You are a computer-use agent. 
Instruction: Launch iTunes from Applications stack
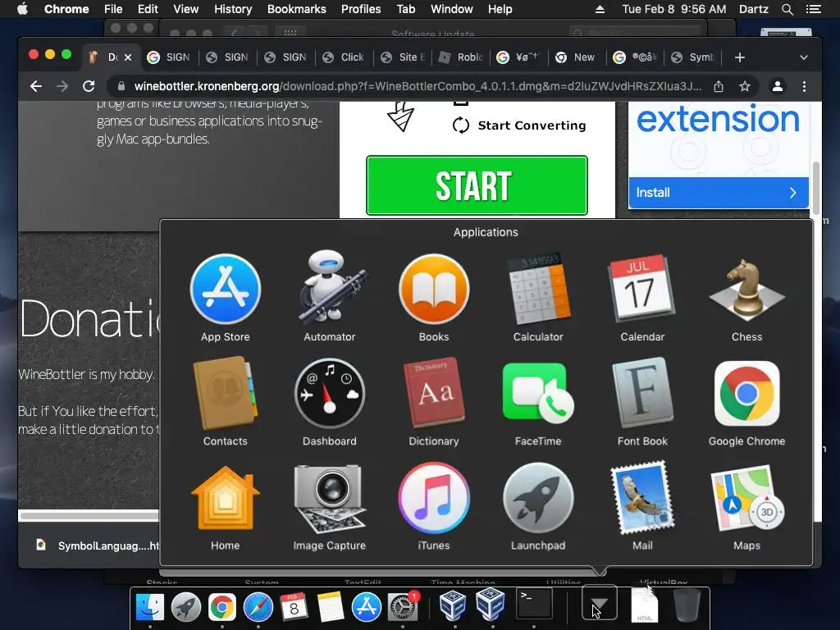(x=434, y=498)
